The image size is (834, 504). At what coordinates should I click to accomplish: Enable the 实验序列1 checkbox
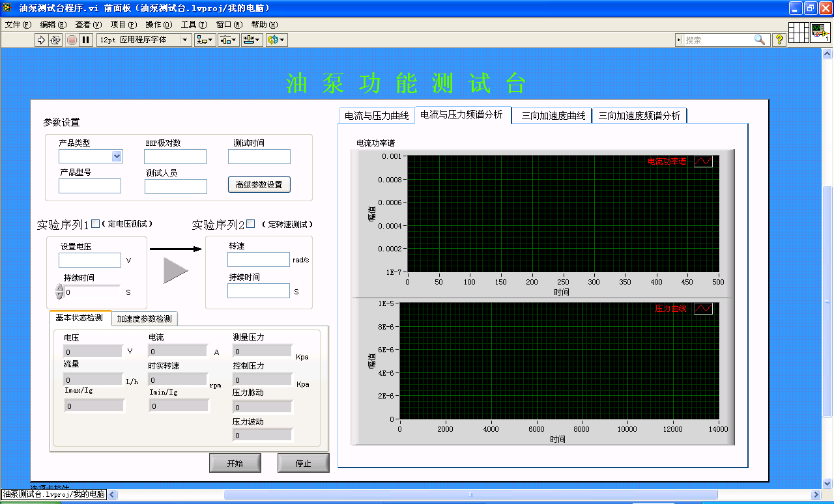[x=95, y=223]
